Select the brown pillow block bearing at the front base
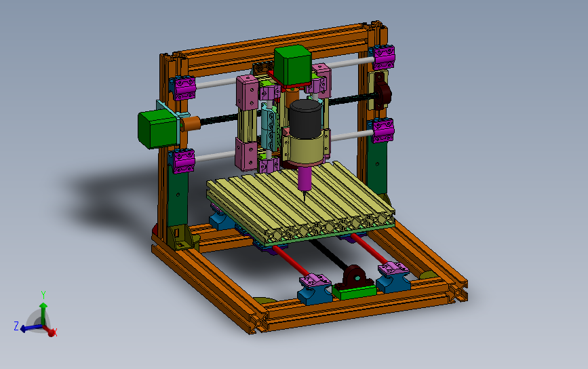Image resolution: width=588 pixels, height=369 pixels. (354, 277)
